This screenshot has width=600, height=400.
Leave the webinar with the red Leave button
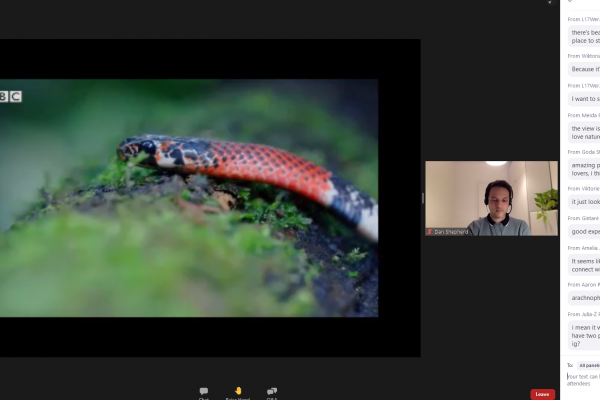542,394
